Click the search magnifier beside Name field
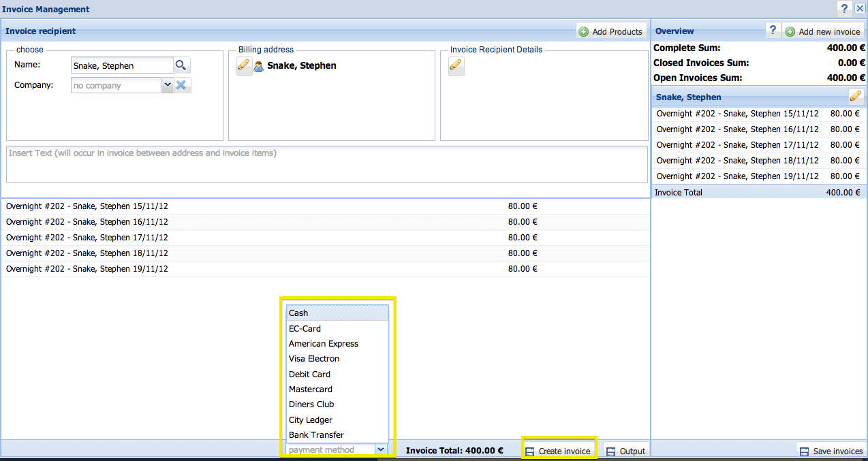The height and width of the screenshot is (461, 868). pos(181,65)
